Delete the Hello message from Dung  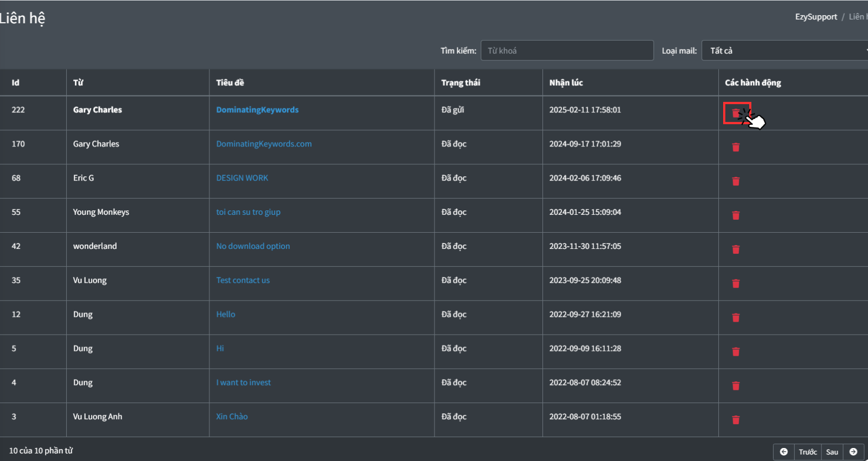[x=736, y=318]
